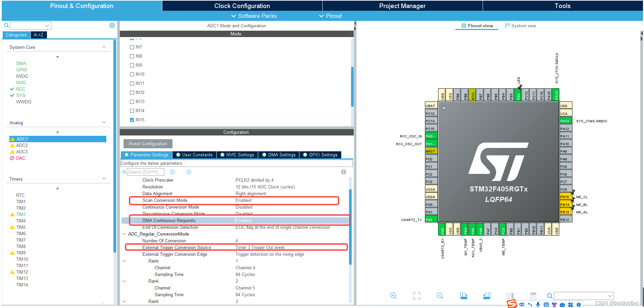This screenshot has width=644, height=308.
Task: Uncheck the IN15 channel
Action: coord(132,120)
